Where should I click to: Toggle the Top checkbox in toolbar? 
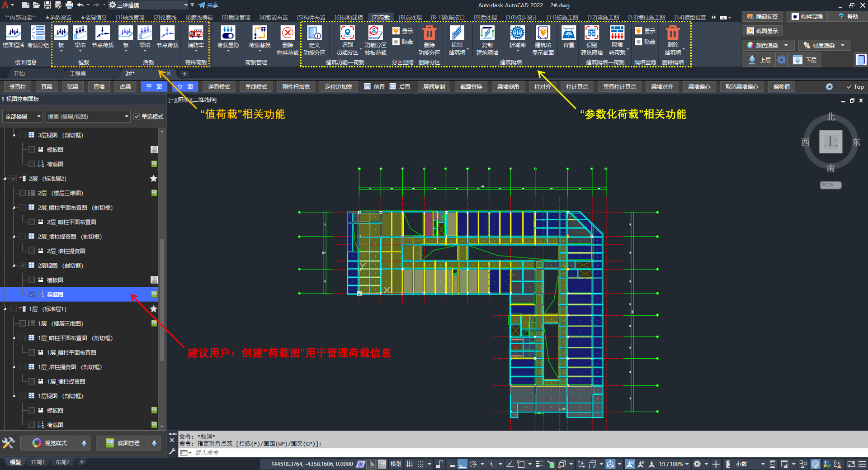pyautogui.click(x=849, y=87)
